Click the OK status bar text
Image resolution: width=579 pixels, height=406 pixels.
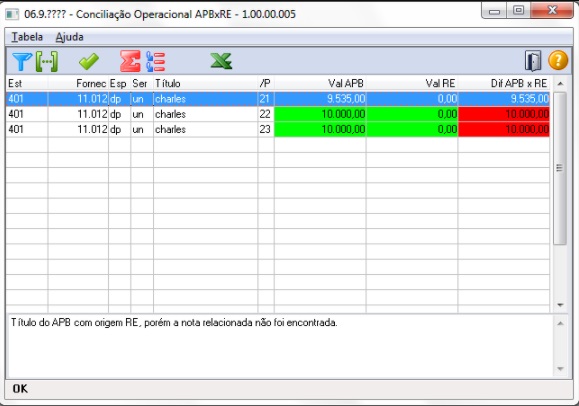[x=20, y=389]
